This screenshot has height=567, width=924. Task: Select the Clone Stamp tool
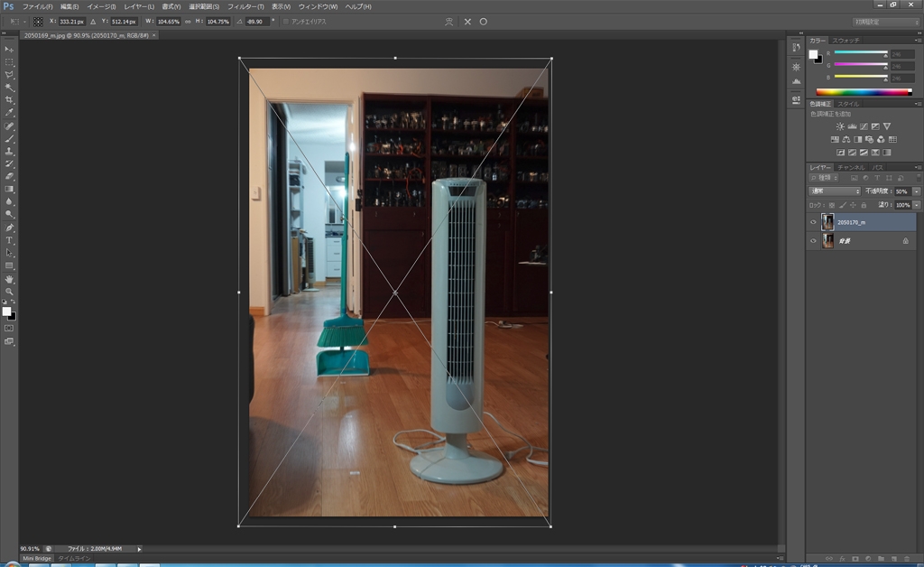[x=9, y=152]
